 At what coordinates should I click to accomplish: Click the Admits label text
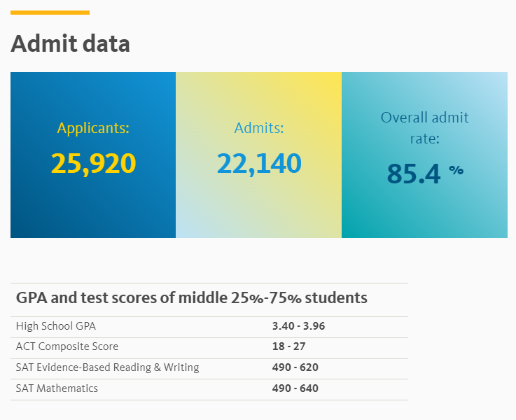tap(259, 128)
